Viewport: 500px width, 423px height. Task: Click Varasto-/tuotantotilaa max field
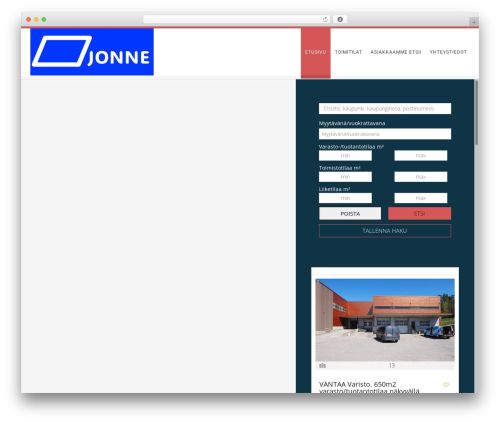click(x=421, y=156)
